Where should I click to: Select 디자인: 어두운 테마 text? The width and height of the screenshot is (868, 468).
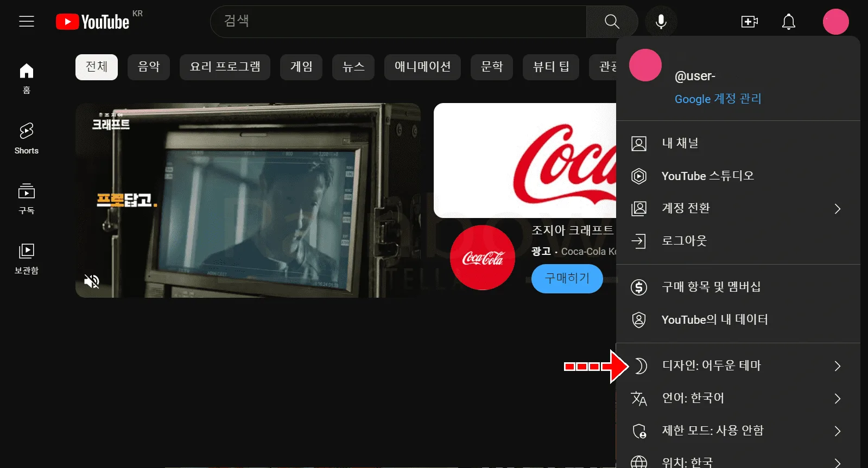click(712, 366)
